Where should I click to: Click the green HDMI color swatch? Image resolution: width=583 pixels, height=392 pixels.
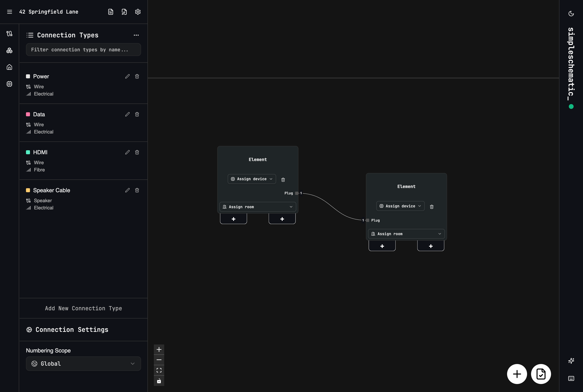pyautogui.click(x=28, y=152)
